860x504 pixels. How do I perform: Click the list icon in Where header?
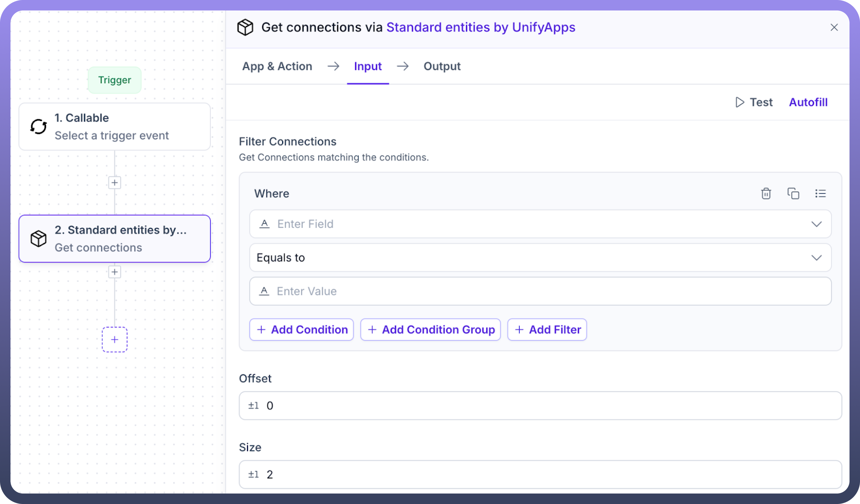820,193
